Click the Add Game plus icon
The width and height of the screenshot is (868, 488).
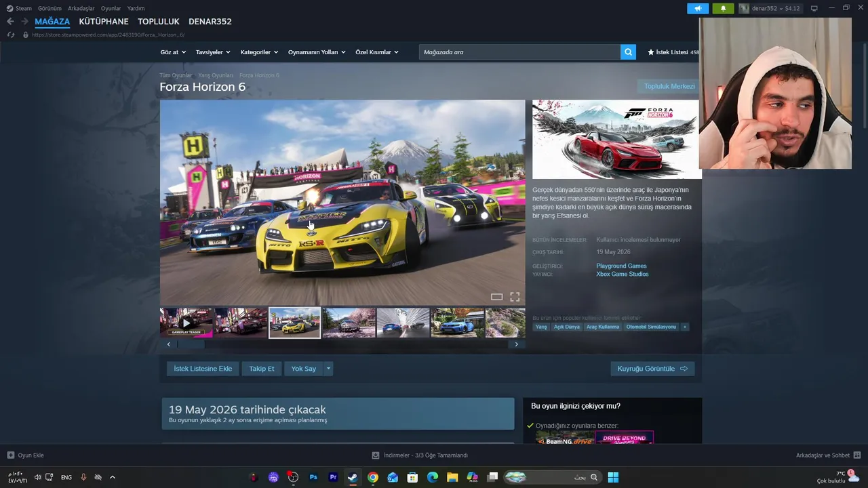click(x=11, y=455)
